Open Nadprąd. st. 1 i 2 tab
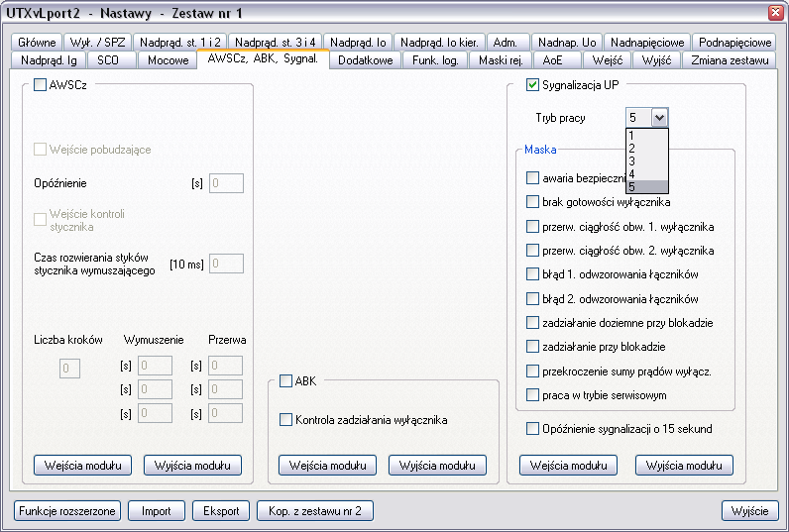Image resolution: width=789 pixels, height=532 pixels. 179,43
